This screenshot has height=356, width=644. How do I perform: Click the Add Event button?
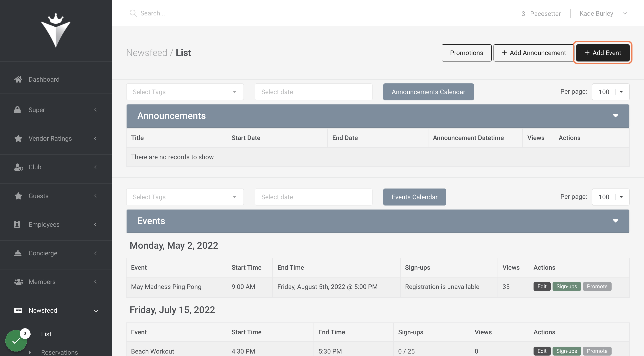603,53
